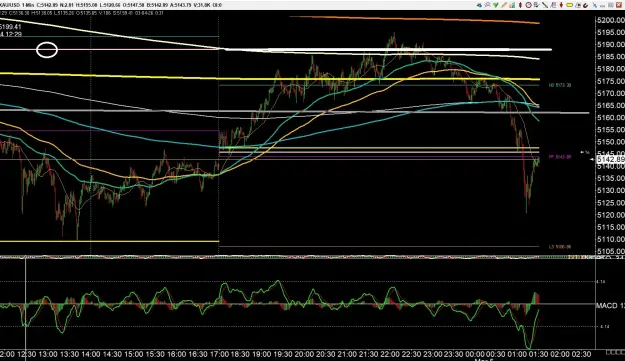
Task: Select the pencil drawing tool
Action: pyautogui.click(x=504, y=5)
